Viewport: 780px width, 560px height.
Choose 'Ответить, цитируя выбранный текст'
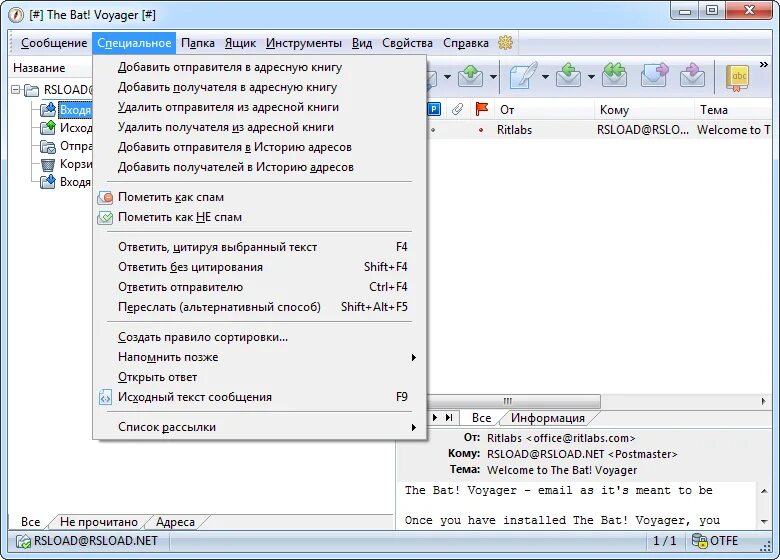pos(260,247)
